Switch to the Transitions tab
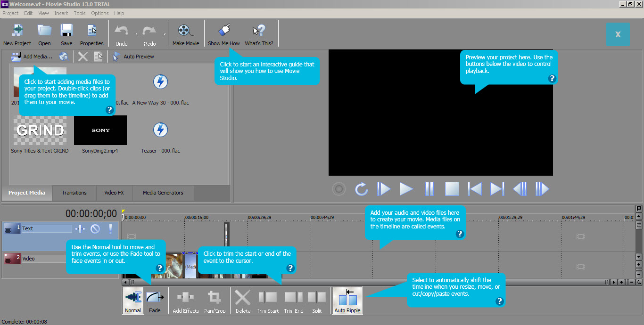 coord(74,193)
